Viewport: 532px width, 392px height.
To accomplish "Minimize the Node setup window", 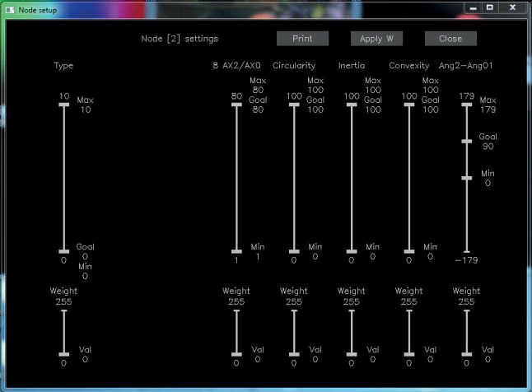I will click(x=472, y=7).
